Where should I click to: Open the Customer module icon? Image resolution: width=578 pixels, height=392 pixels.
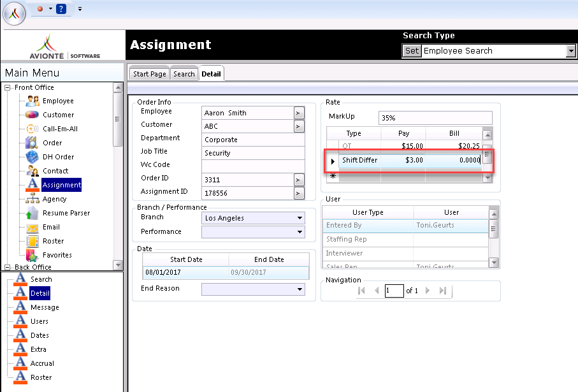[32, 115]
